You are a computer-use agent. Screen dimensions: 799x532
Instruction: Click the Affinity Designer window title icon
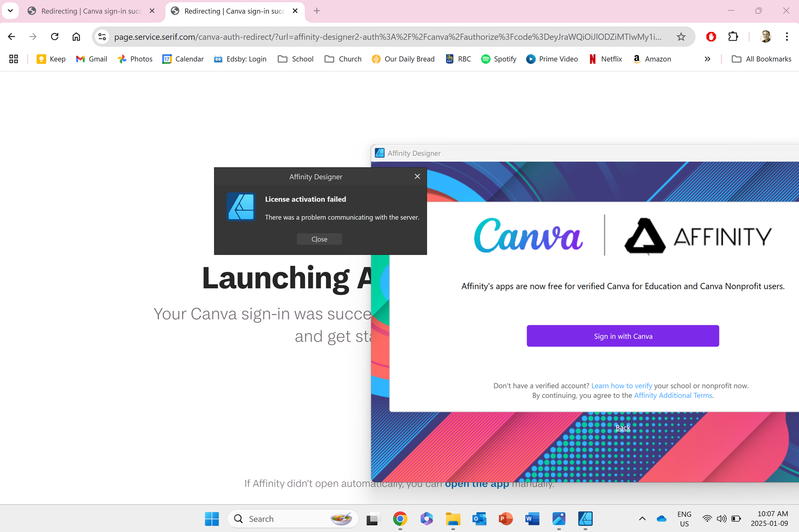(x=380, y=153)
